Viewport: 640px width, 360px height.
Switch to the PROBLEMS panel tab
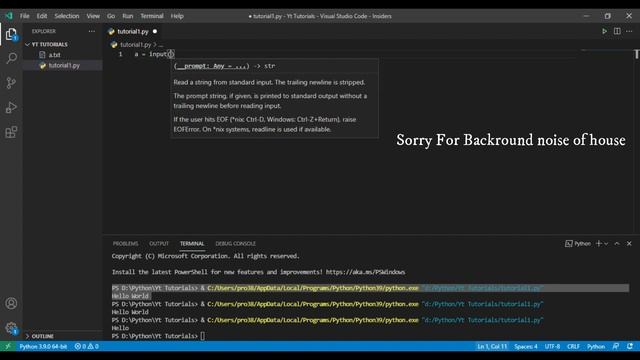(125, 244)
